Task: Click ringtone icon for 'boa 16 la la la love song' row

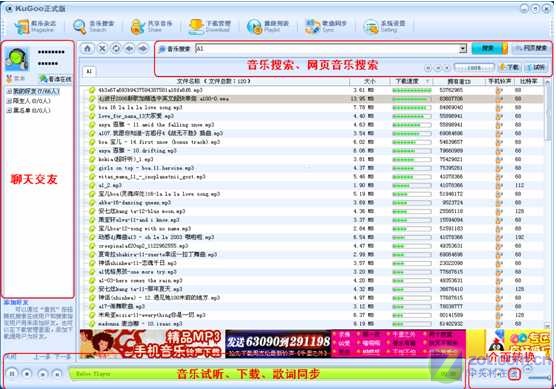Action: 499,107
